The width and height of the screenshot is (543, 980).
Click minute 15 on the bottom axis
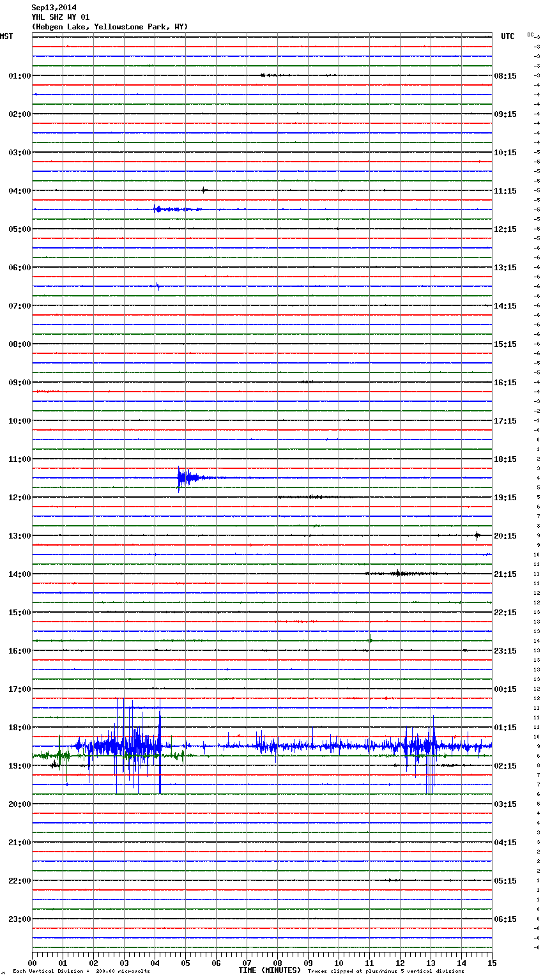tap(491, 963)
